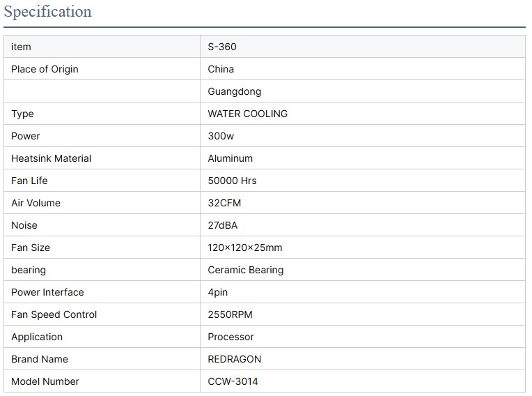Image resolution: width=532 pixels, height=396 pixels.
Task: Select the 300w power value
Action: pyautogui.click(x=221, y=136)
